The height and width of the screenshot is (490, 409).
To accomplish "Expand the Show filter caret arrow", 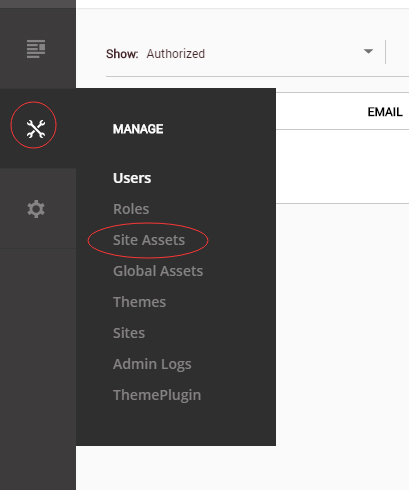I will point(368,51).
